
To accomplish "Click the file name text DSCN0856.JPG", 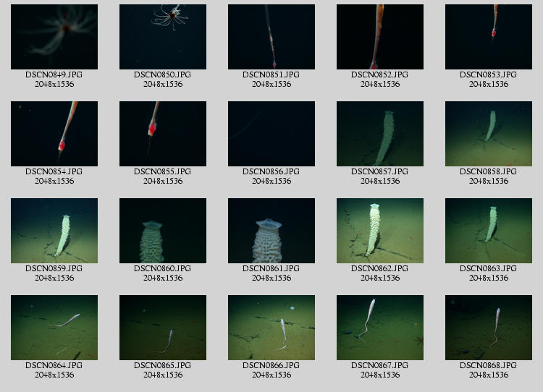I will [271, 171].
